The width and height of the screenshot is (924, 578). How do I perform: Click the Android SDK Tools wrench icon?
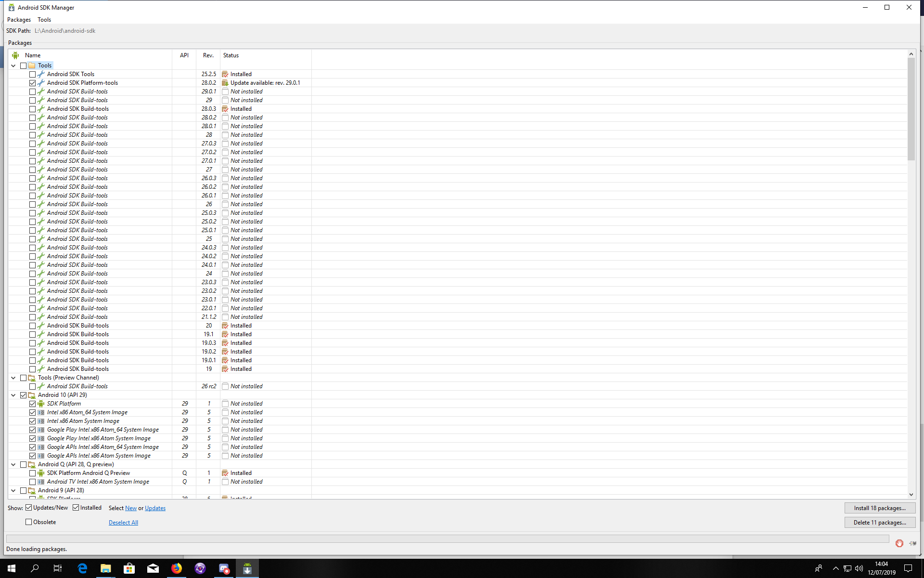pyautogui.click(x=41, y=74)
